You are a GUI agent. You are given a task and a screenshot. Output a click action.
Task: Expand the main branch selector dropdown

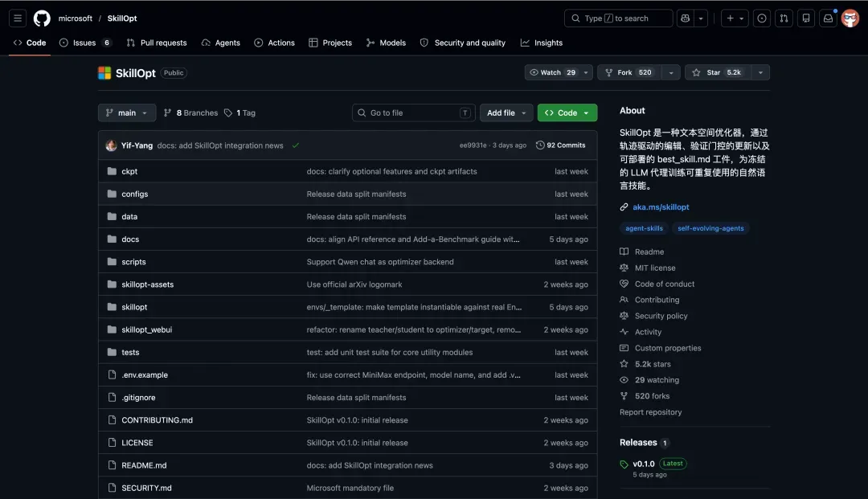127,112
